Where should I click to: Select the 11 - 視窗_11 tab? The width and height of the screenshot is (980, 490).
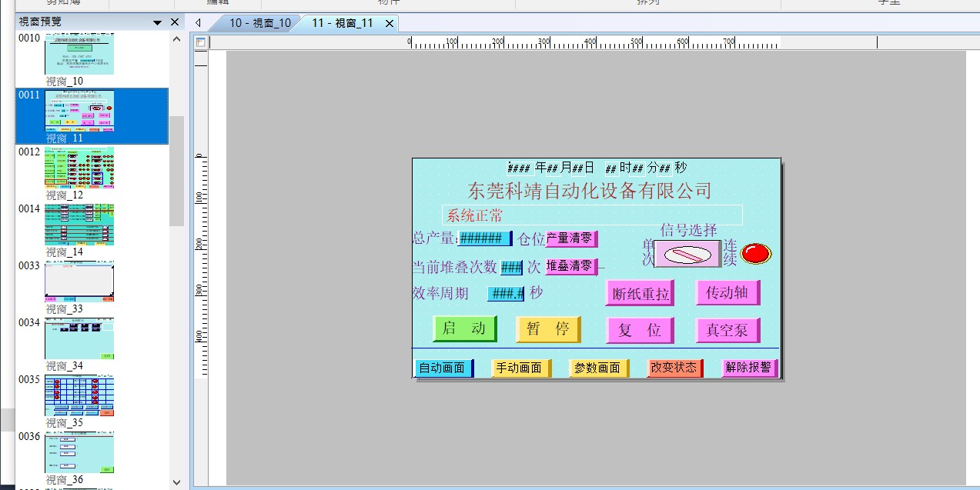342,23
